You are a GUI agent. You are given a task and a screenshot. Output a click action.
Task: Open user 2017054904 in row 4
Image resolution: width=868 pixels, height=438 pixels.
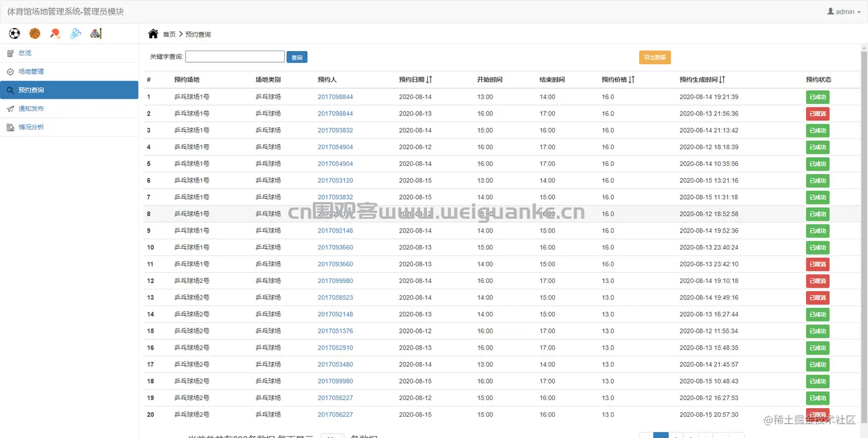335,147
